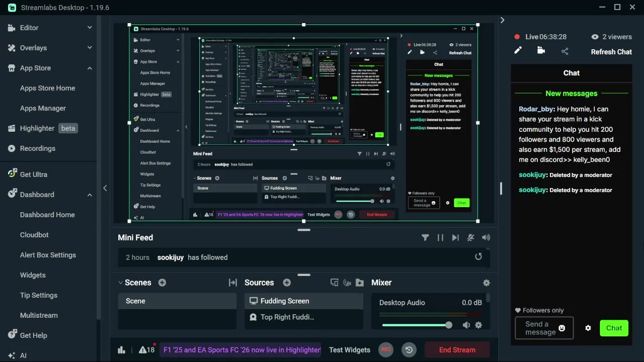Click Refresh Chat above the chat panel
The height and width of the screenshot is (362, 644).
pos(611,52)
